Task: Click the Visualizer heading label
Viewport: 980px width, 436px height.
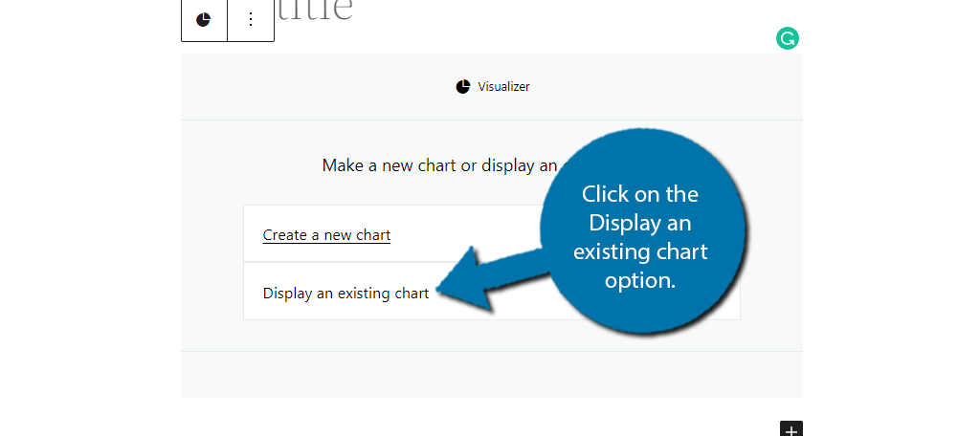Action: (503, 87)
